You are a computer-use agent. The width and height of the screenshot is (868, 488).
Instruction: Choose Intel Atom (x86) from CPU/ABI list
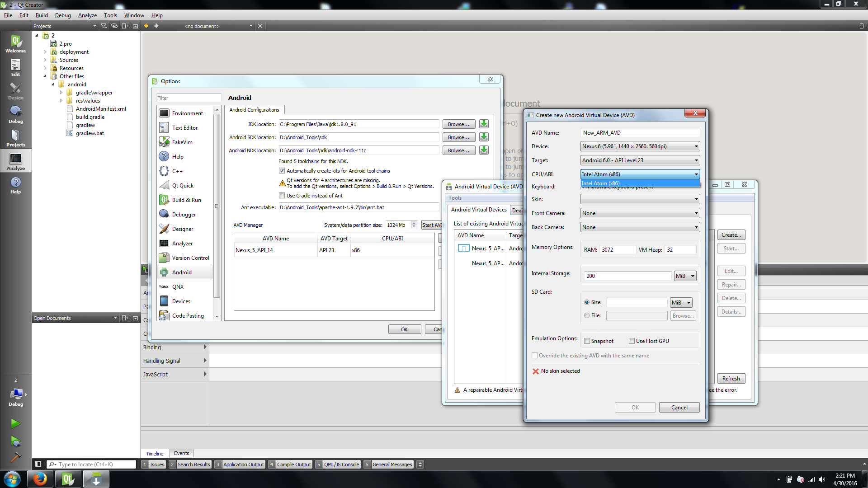pos(640,183)
